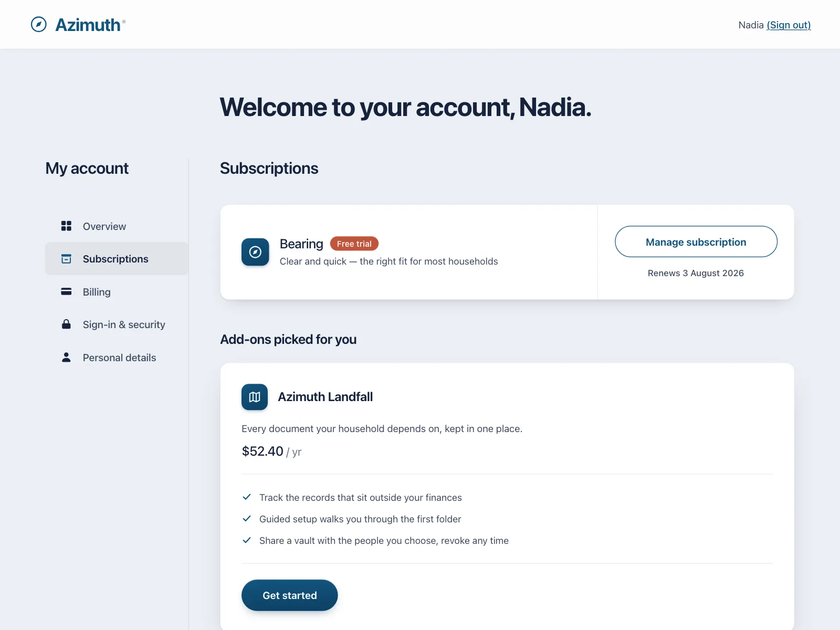Image resolution: width=840 pixels, height=630 pixels.
Task: Click the Sign out link
Action: tap(789, 25)
